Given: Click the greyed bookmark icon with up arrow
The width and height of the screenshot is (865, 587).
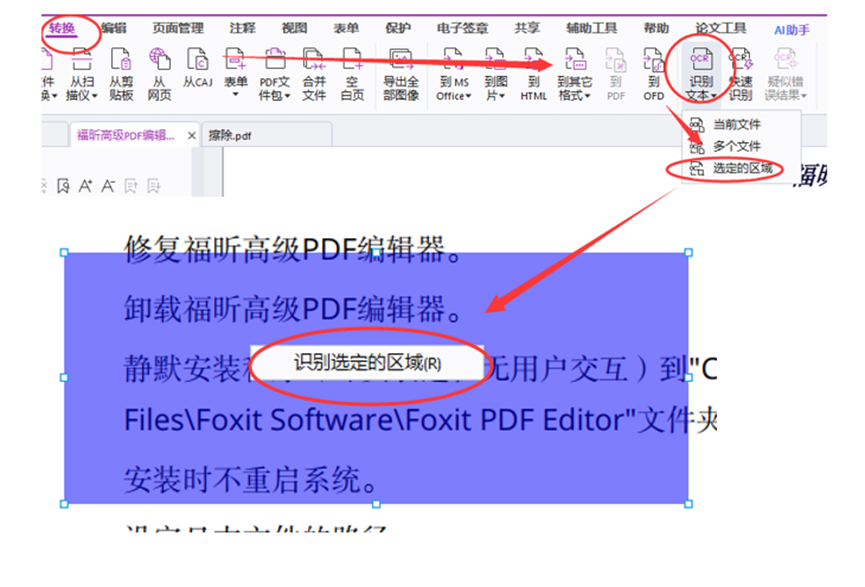Looking at the screenshot, I should pyautogui.click(x=131, y=186).
